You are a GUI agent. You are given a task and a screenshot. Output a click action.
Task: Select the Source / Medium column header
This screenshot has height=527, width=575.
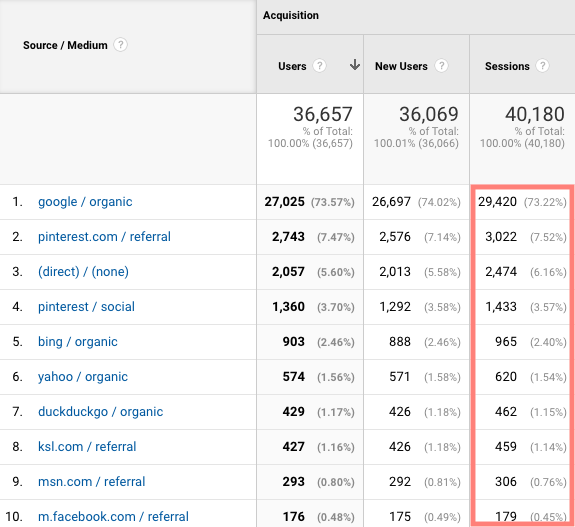click(65, 45)
